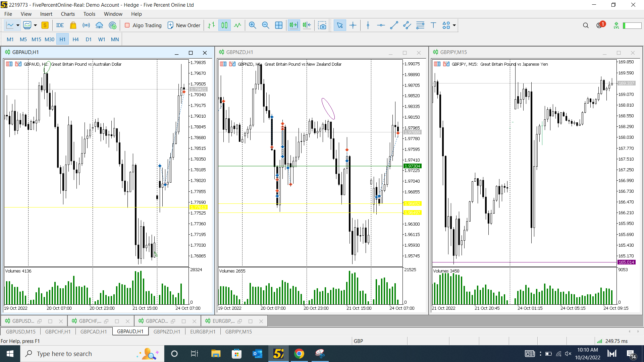Click the zoom in magnifier icon
The image size is (644, 362).
click(252, 25)
